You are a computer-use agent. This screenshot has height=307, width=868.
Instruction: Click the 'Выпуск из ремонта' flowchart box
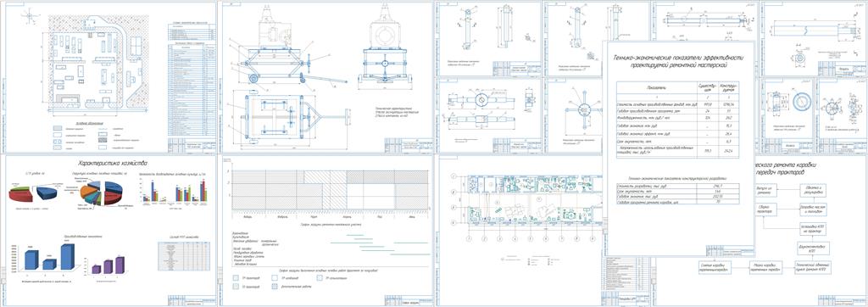pyautogui.click(x=765, y=191)
